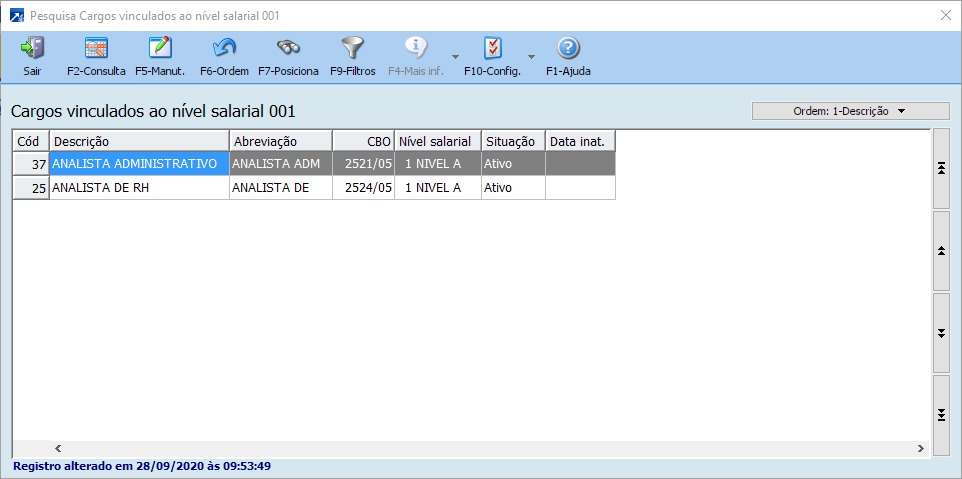Image resolution: width=962 pixels, height=479 pixels.
Task: Select ANALISTA ADMINISTRATIVO description cell
Action: [139, 164]
